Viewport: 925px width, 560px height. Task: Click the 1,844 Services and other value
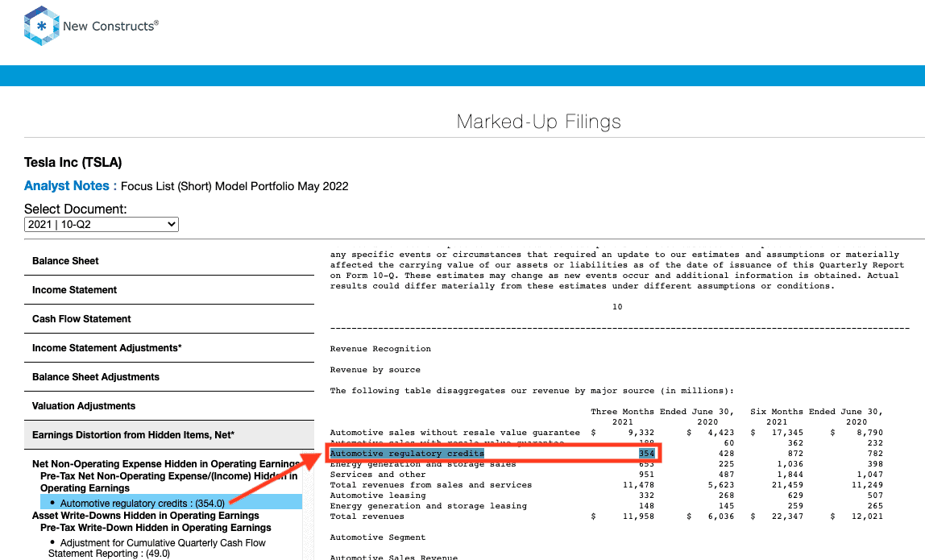(x=790, y=475)
